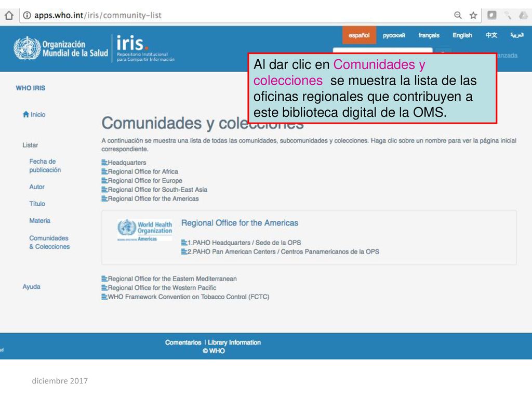Image resolution: width=532 pixels, height=399 pixels.
Task: Click the World Health Organization Americas logo
Action: point(145,230)
